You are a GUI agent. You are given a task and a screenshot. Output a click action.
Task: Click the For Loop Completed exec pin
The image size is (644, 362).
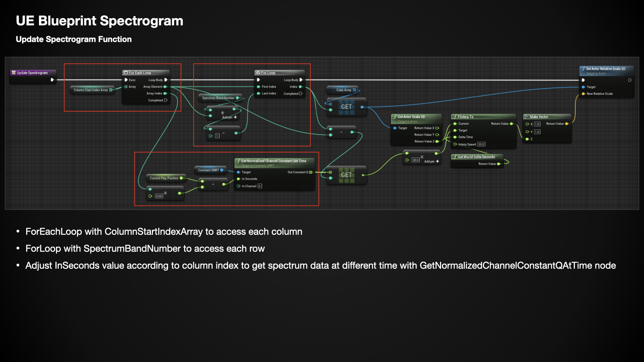pyautogui.click(x=301, y=94)
